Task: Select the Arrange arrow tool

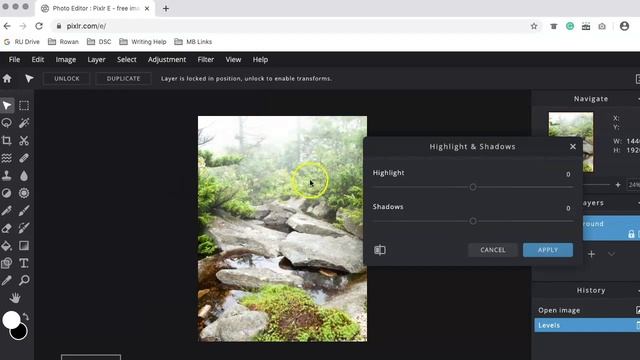Action: click(7, 106)
